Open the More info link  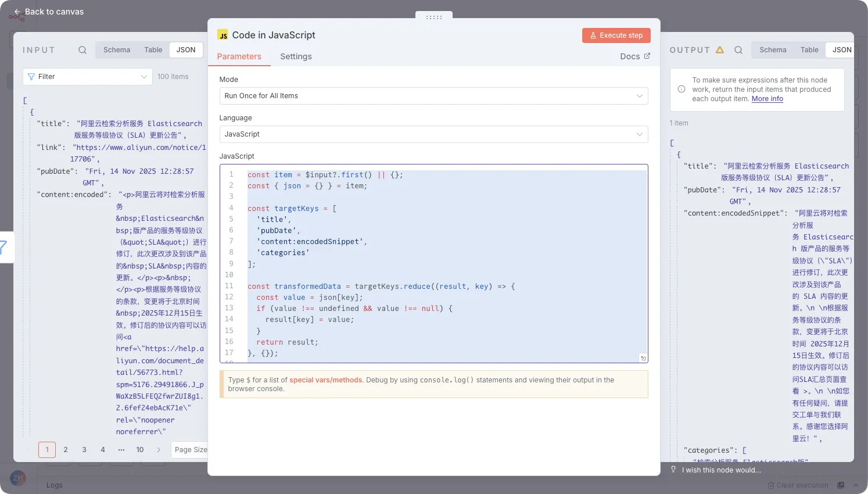pos(767,99)
